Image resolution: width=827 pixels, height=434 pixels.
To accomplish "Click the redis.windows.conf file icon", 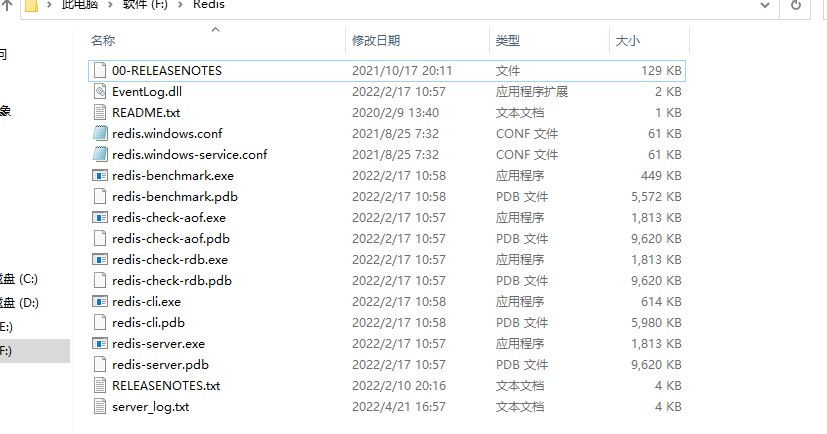I will 100,133.
